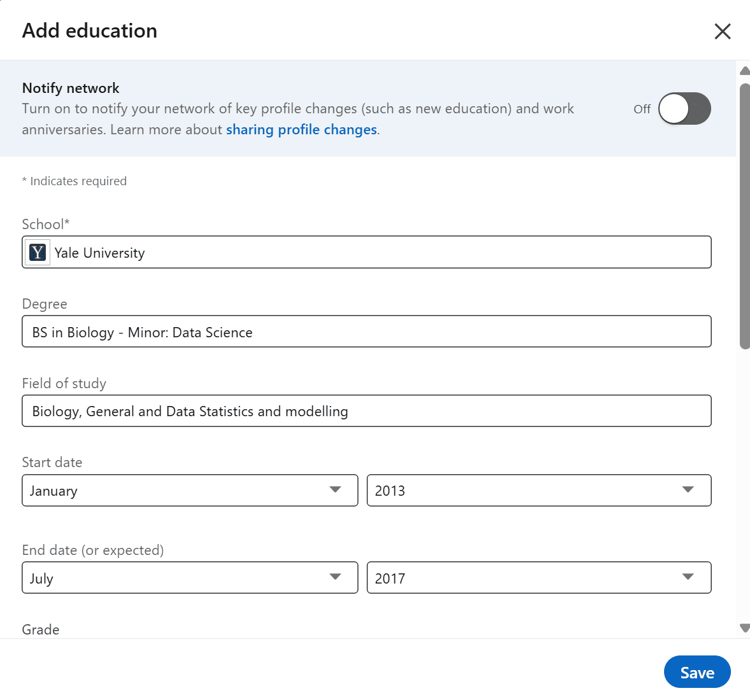Open the start date month dropdown showing January
This screenshot has width=750, height=700.
190,490
